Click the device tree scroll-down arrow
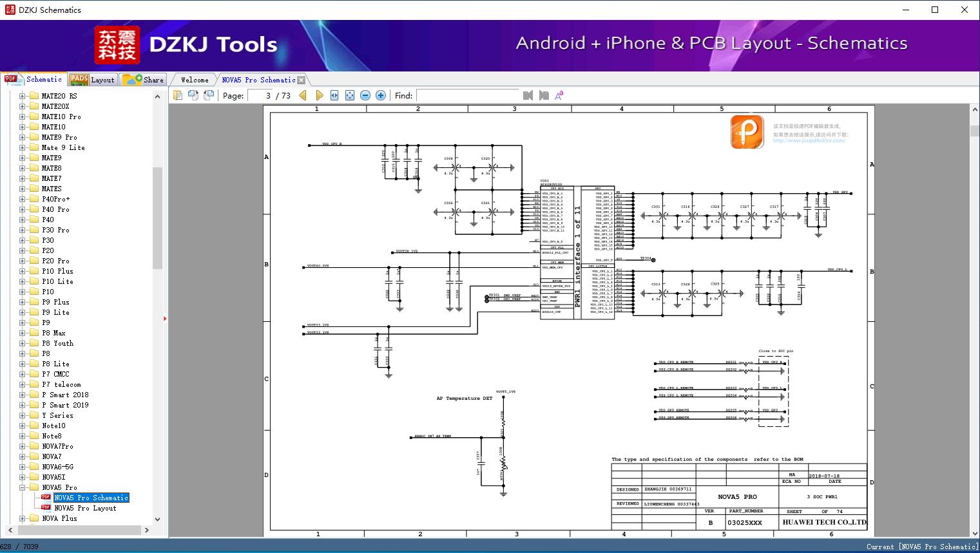This screenshot has width=980, height=553. pos(157,520)
